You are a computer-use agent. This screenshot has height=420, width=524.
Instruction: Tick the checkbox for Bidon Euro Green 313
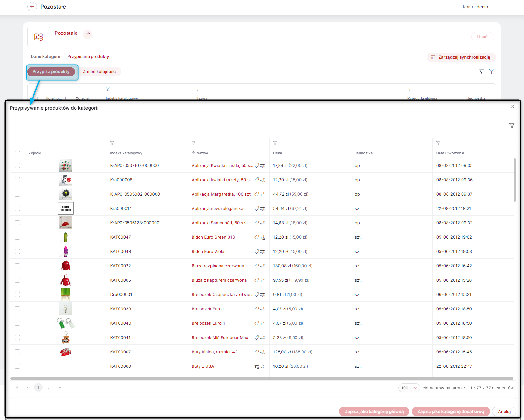18,237
